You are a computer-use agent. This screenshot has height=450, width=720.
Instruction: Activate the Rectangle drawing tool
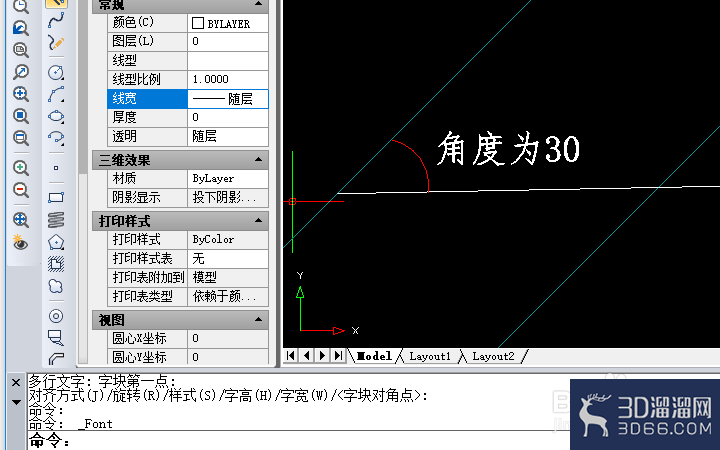click(x=56, y=197)
